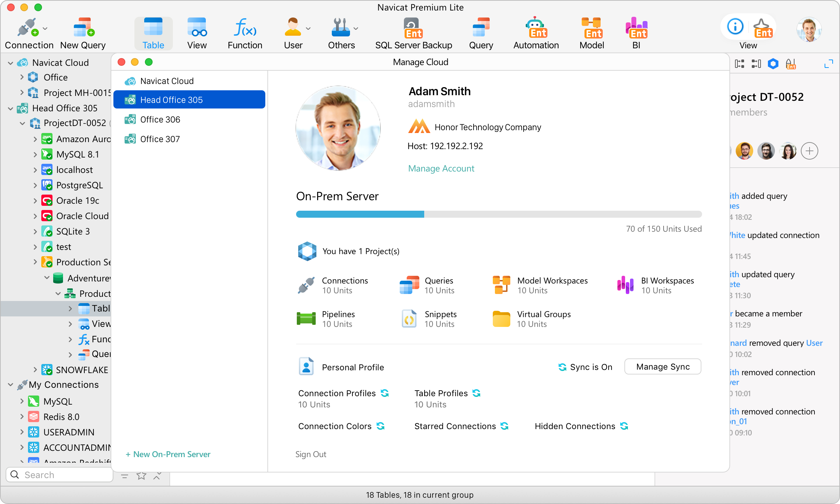Open the Connection dropdown arrow
The image size is (840, 504).
[x=45, y=28]
